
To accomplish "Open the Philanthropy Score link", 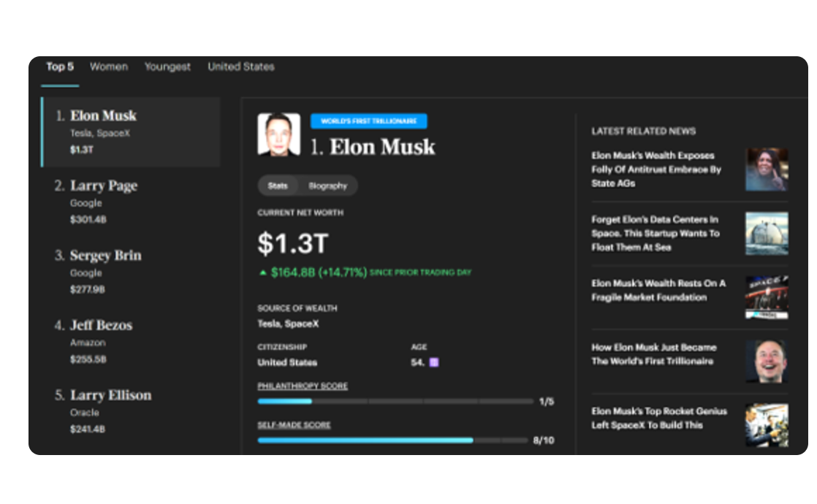I will (x=303, y=386).
